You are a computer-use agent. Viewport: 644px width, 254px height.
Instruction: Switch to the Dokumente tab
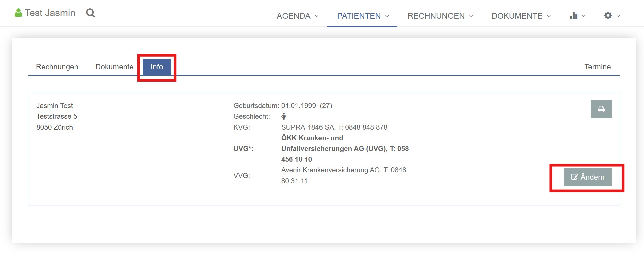point(114,67)
